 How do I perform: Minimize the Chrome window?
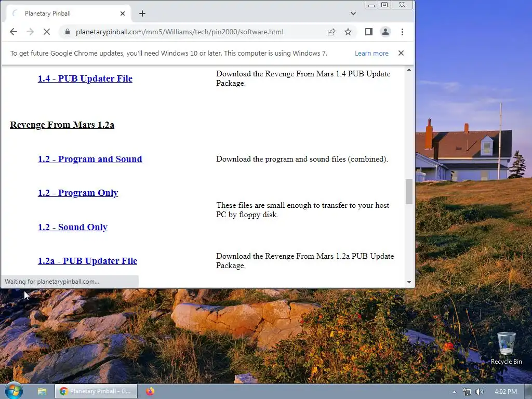371,5
